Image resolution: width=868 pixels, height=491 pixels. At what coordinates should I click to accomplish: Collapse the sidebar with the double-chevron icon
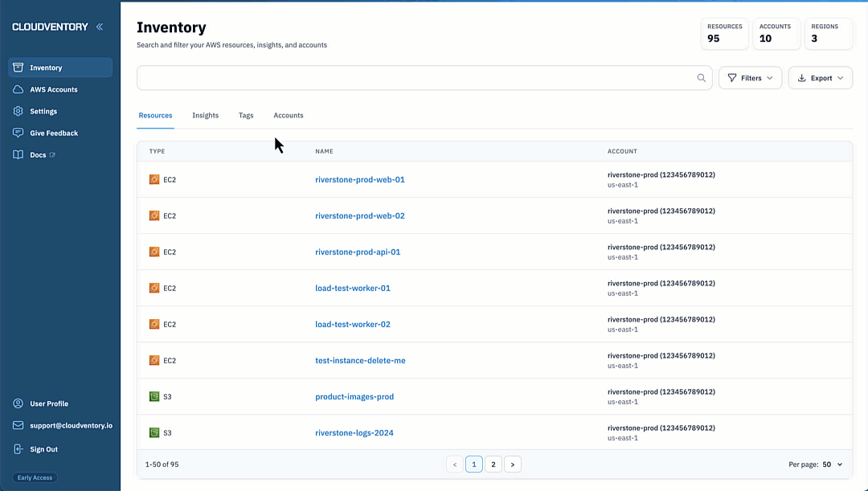(x=99, y=26)
